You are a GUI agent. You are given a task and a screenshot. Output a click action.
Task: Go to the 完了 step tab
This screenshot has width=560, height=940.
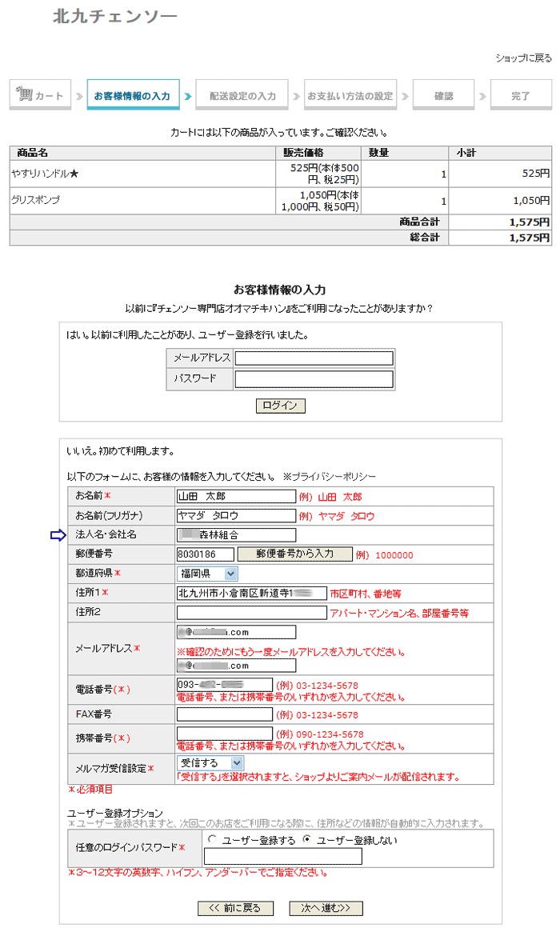click(x=521, y=95)
